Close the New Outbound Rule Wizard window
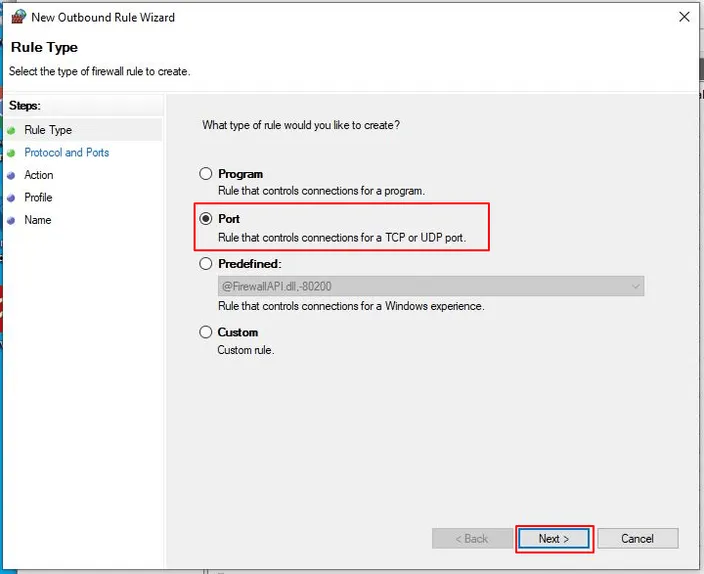704x574 pixels. [684, 17]
